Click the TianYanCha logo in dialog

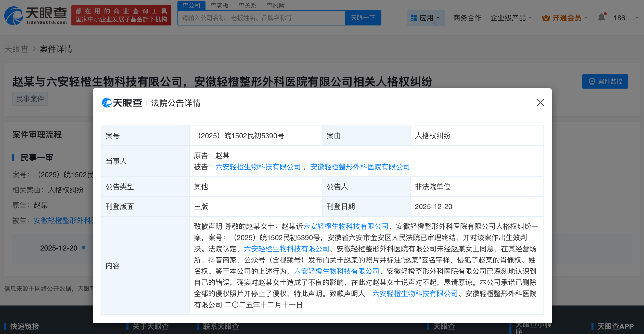[x=122, y=103]
